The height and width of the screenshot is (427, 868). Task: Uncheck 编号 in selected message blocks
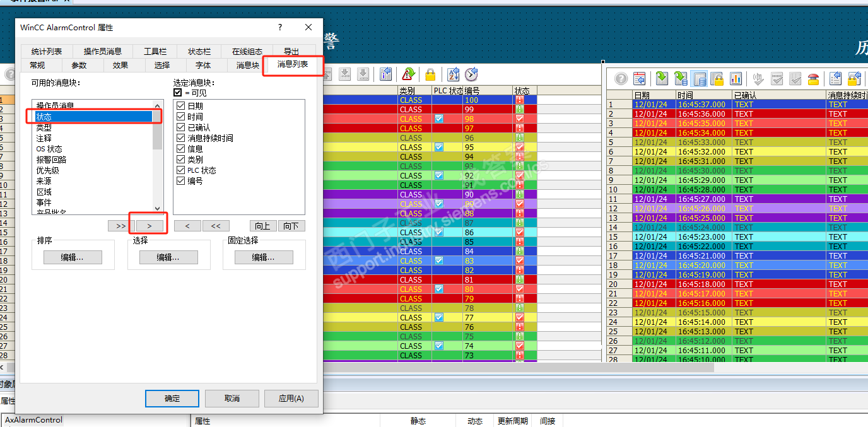pos(181,181)
